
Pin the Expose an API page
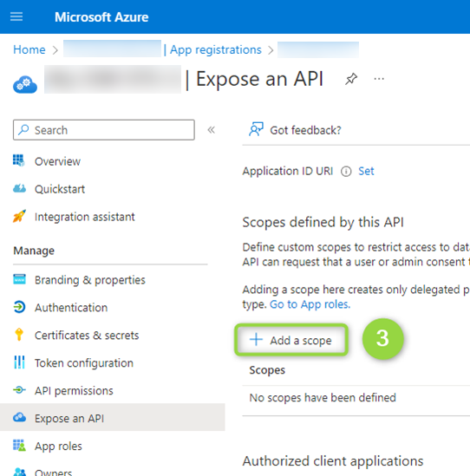point(351,79)
